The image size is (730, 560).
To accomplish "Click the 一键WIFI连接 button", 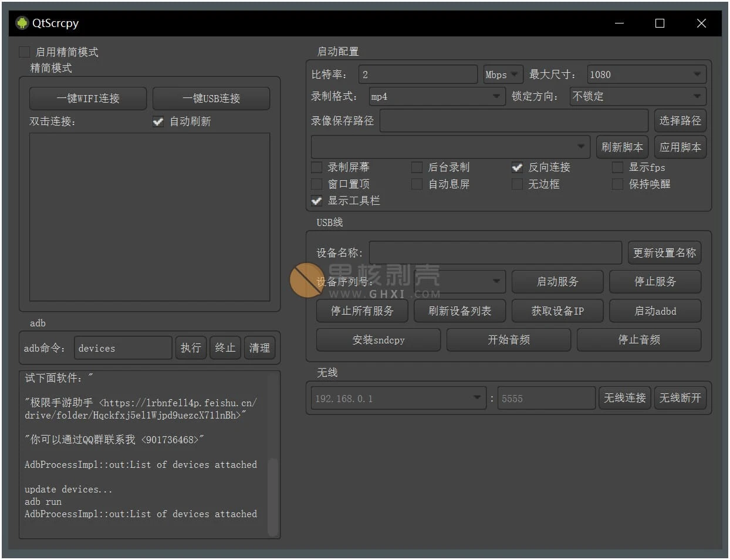I will pyautogui.click(x=88, y=98).
